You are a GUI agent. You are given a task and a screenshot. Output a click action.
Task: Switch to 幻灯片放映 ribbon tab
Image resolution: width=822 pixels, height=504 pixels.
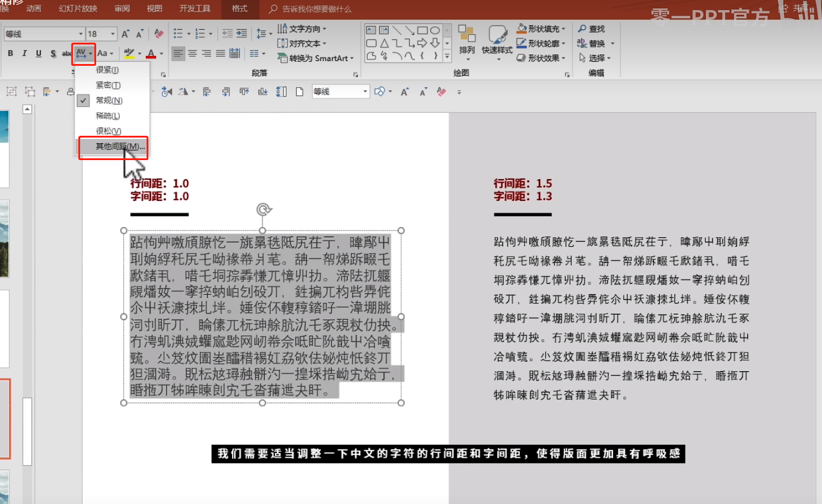tap(78, 9)
